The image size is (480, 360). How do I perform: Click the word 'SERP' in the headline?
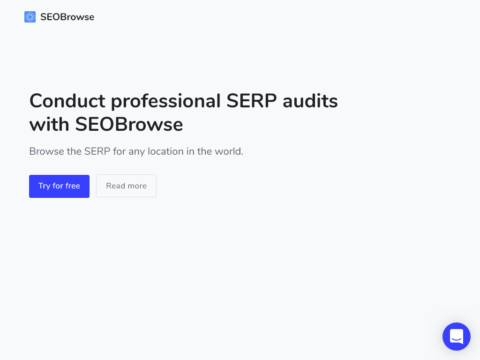pos(252,101)
